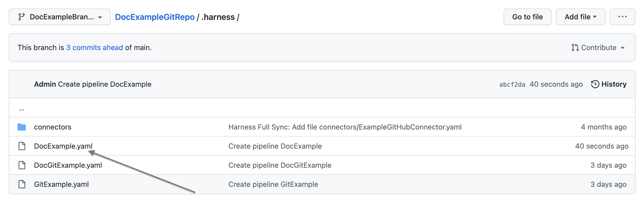Open the DocExample.yaml file
Screen dimensions: 644x201
[63, 146]
